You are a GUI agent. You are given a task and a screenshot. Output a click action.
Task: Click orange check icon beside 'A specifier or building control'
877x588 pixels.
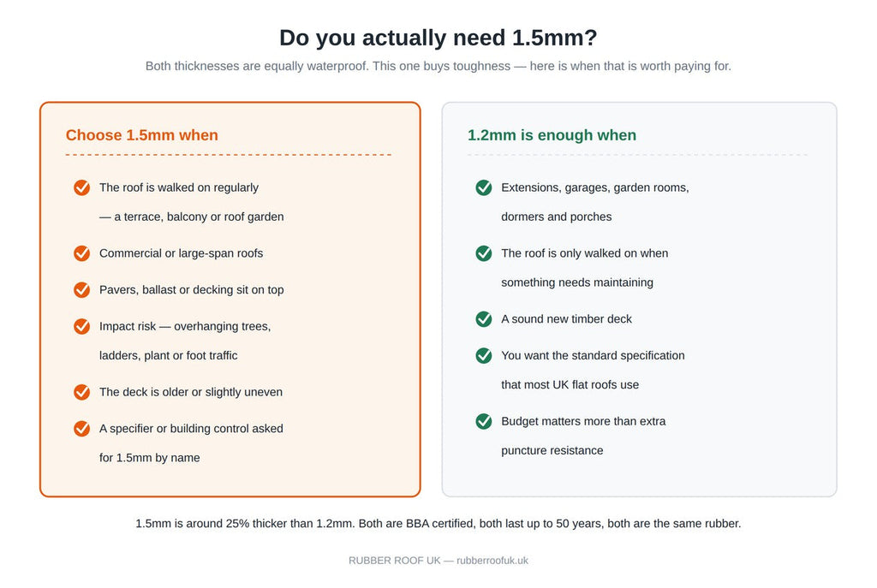[x=81, y=429]
